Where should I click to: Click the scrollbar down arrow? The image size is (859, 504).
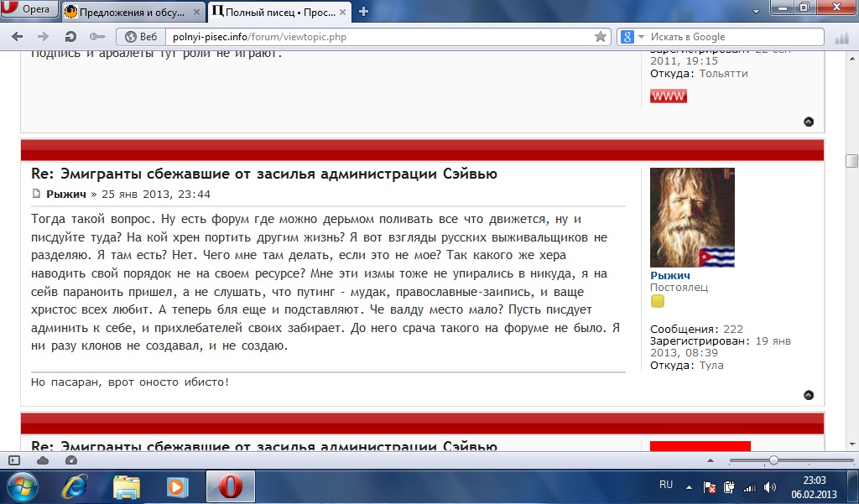[852, 444]
